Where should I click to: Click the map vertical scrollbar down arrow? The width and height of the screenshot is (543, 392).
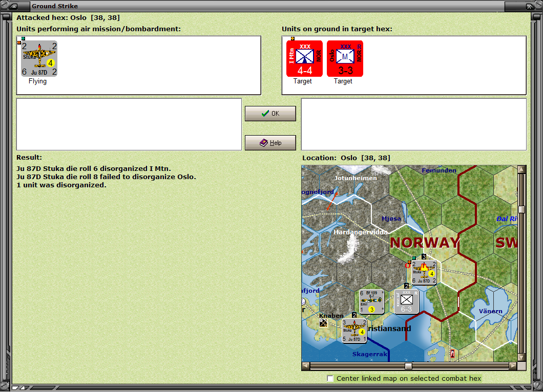click(521, 357)
